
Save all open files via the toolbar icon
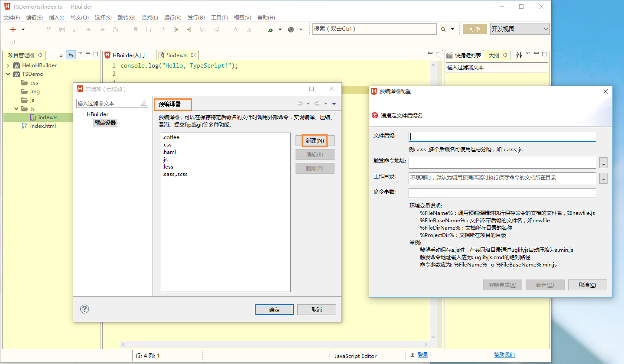click(62, 29)
